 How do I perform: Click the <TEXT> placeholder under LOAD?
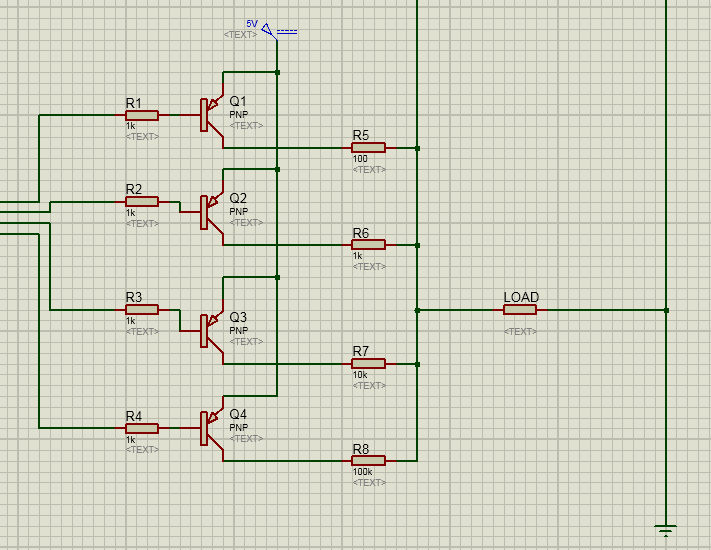(520, 331)
